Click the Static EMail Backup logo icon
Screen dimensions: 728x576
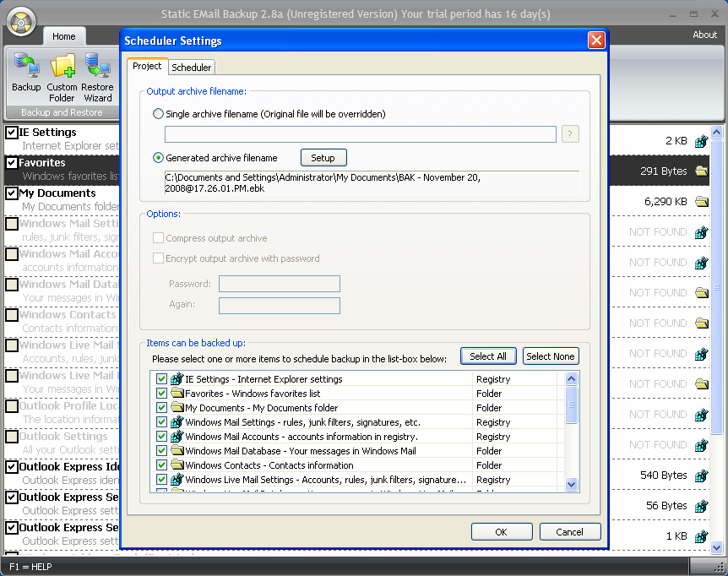[x=20, y=22]
